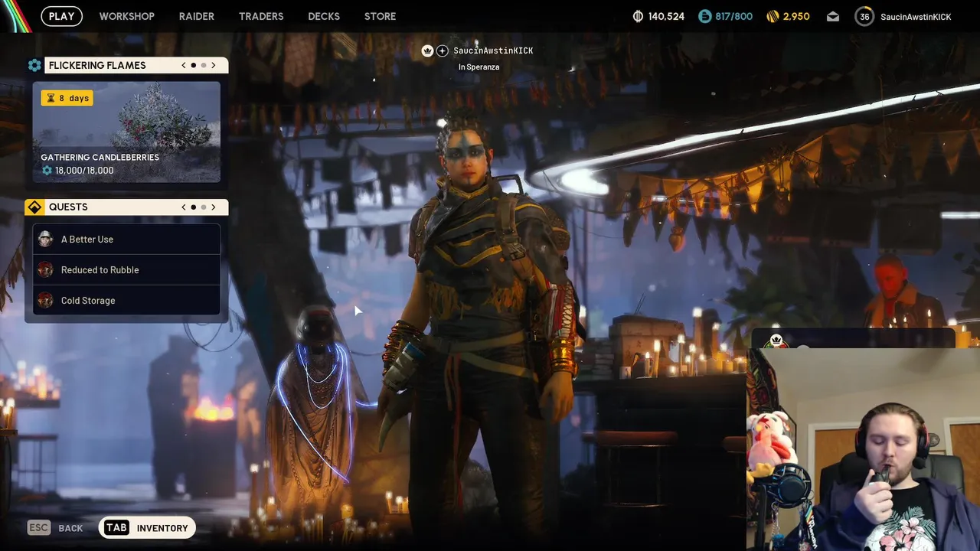Open the A Better Use quest
Image resolution: width=980 pixels, height=551 pixels.
126,239
